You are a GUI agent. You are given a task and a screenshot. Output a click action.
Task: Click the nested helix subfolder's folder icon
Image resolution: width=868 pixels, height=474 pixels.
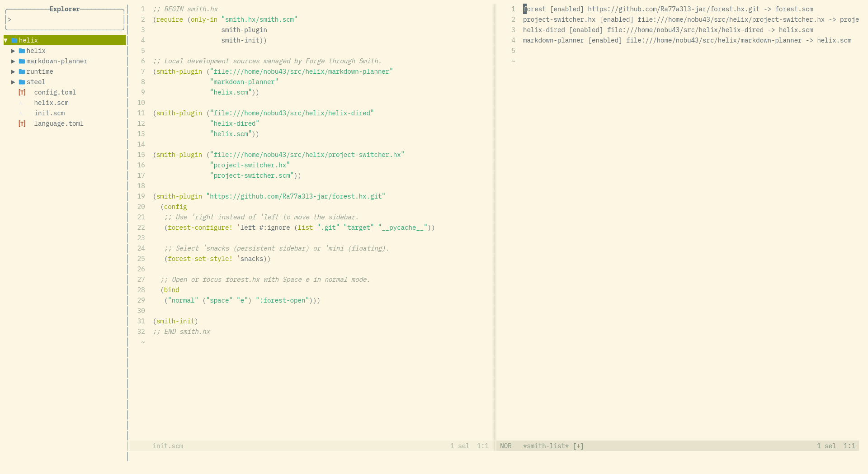(x=22, y=51)
